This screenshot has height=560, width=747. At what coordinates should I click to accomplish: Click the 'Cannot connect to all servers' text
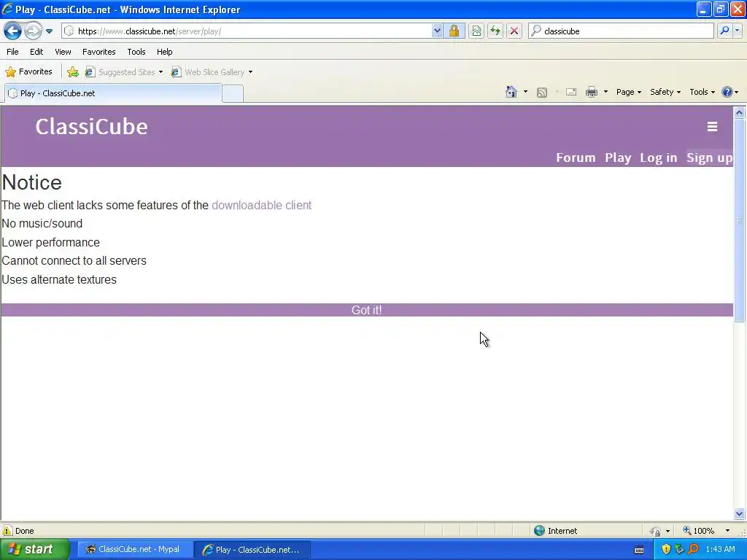click(x=74, y=261)
